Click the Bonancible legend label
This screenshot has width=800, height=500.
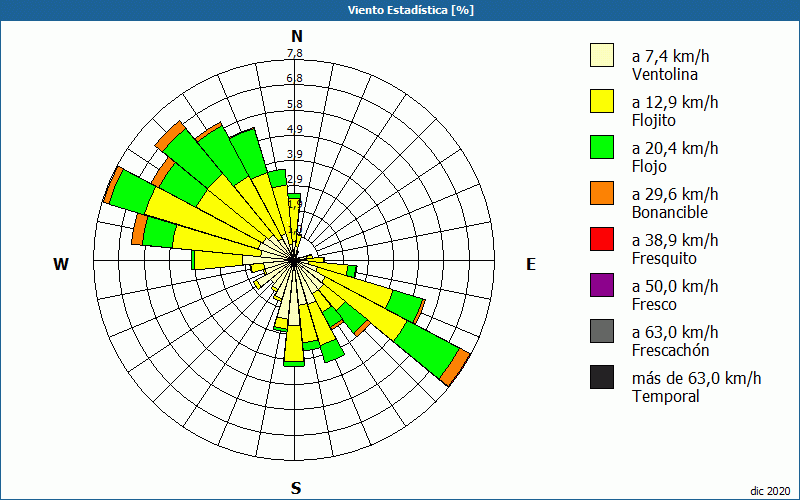(670, 212)
